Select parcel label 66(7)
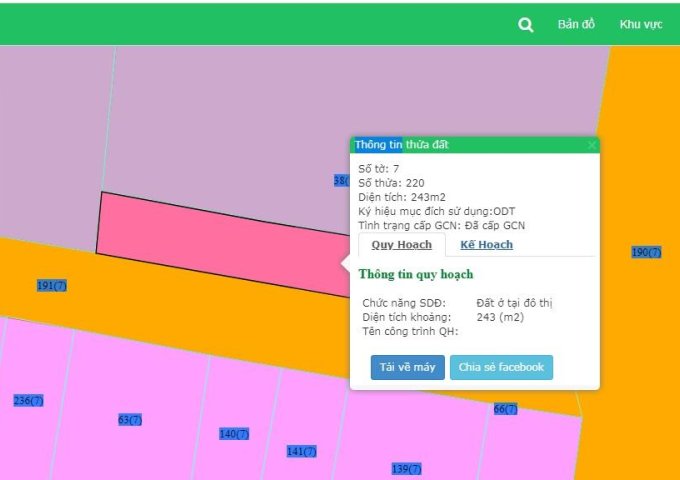The width and height of the screenshot is (680, 480). 505,409
